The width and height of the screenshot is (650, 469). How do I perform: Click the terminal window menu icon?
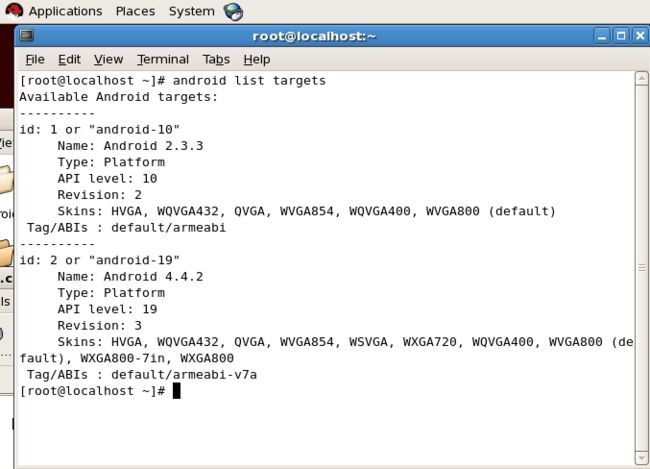click(27, 36)
